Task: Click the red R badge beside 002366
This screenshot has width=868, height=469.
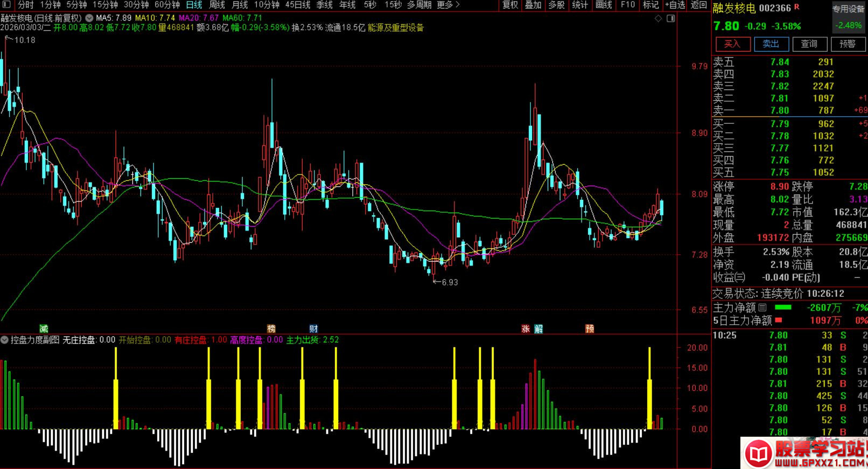Action: (797, 8)
